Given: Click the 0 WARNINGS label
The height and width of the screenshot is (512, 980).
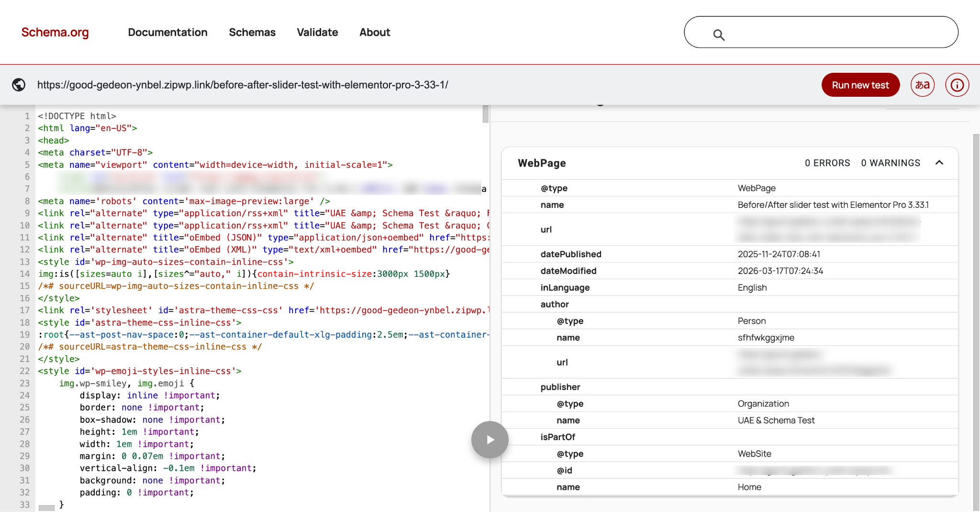Looking at the screenshot, I should (x=891, y=163).
